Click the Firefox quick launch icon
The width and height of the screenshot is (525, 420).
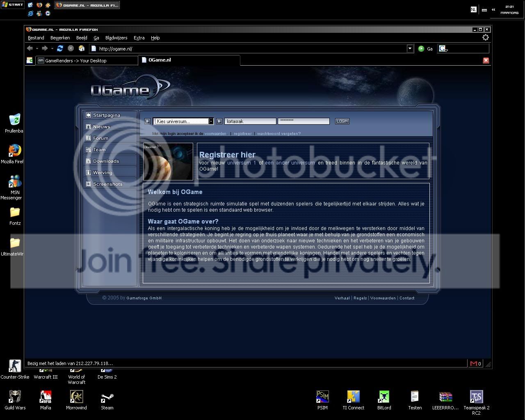pos(39,5)
